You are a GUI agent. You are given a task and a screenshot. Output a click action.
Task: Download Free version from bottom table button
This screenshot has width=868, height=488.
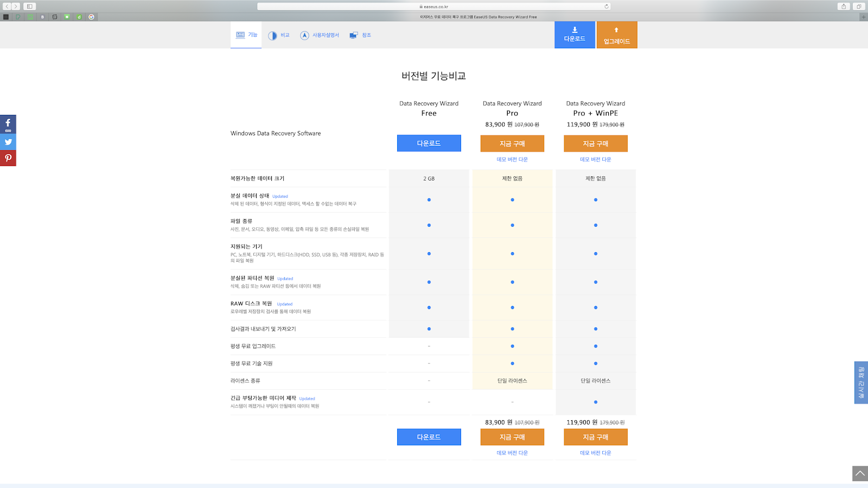[x=429, y=437]
